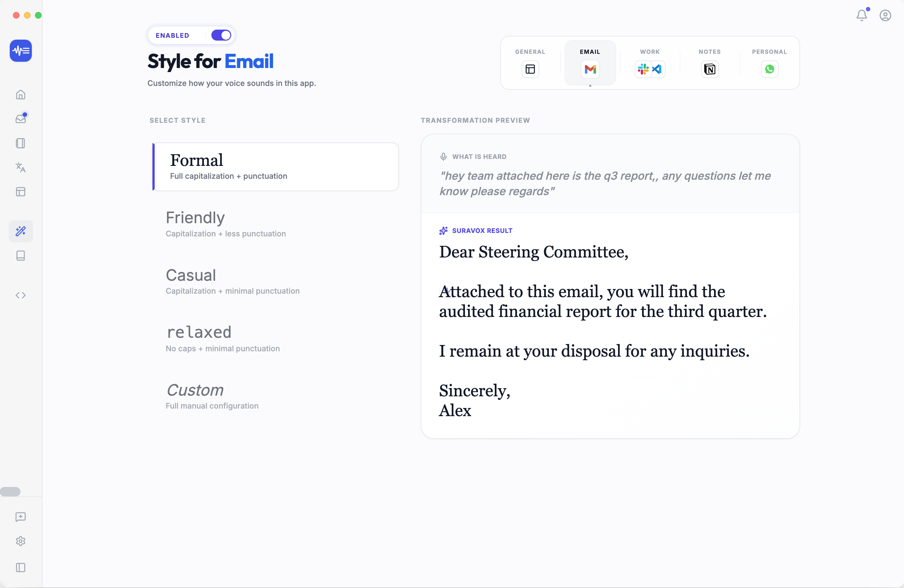Select the Friendly style option
The image size is (904, 588).
[226, 224]
